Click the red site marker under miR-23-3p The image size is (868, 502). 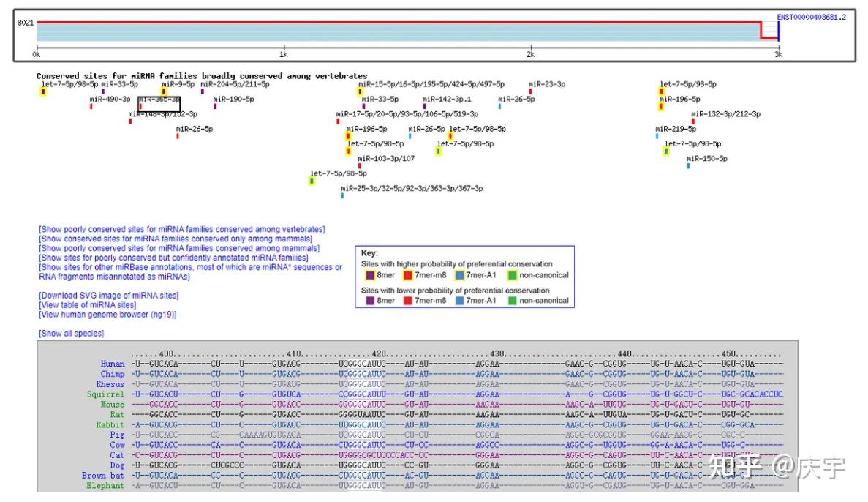530,91
